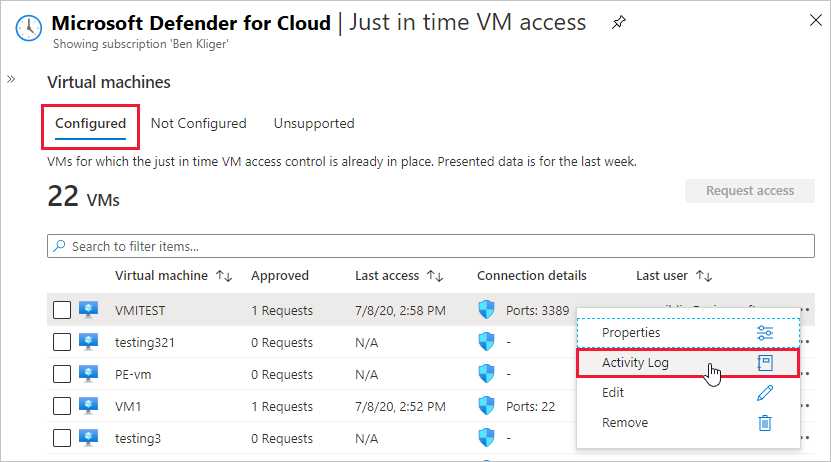Check the VMITEST row checkbox
This screenshot has width=831, height=462.
[x=62, y=311]
